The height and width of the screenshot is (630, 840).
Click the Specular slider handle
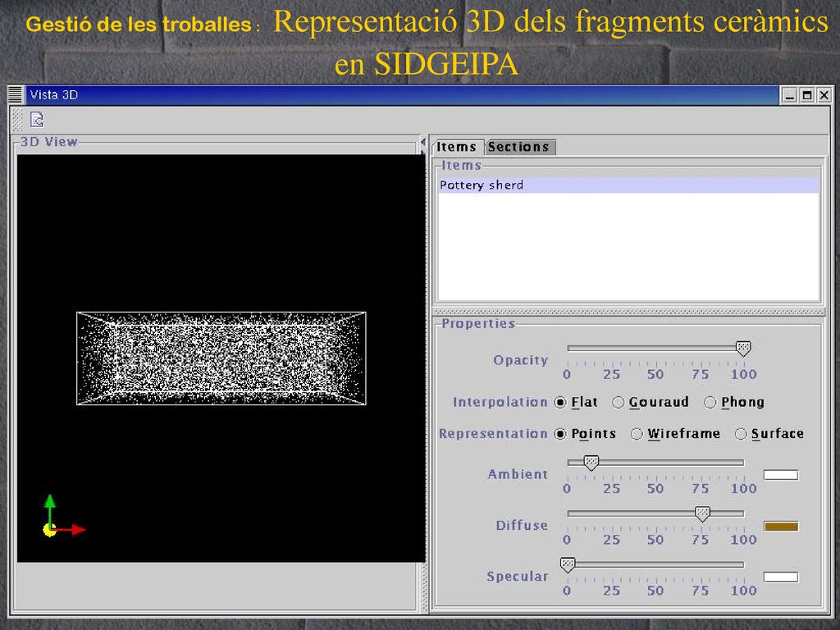pos(568,564)
